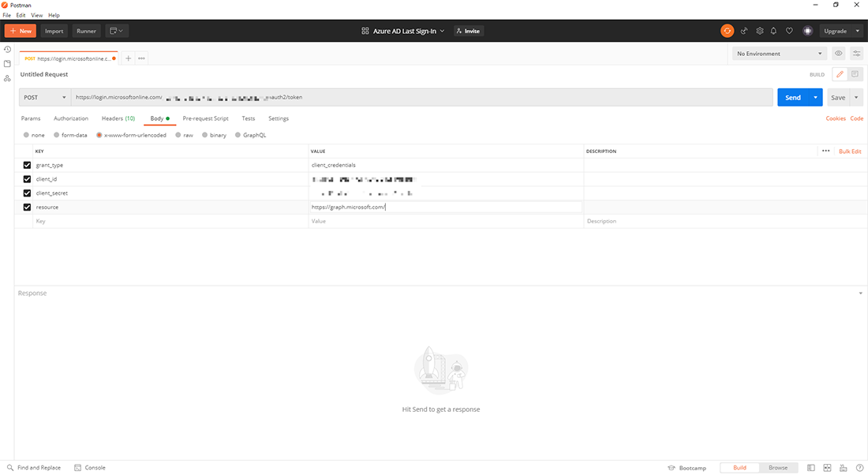
Task: Switch to the Authorization tab
Action: coord(71,118)
